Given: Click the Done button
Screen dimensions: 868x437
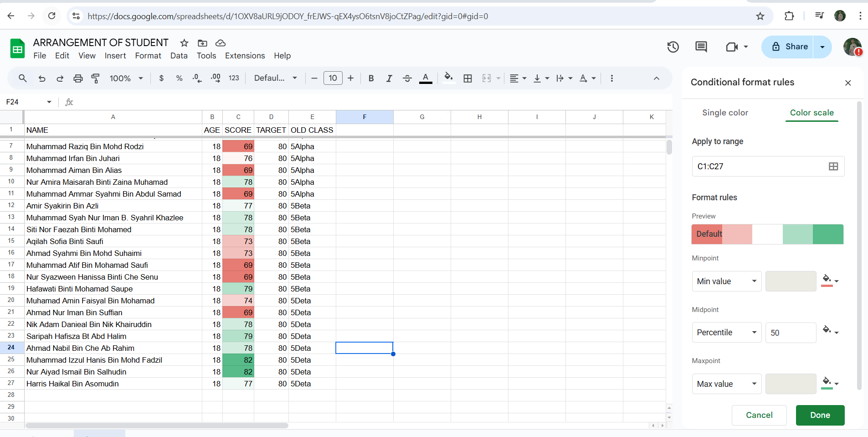Looking at the screenshot, I should 820,415.
